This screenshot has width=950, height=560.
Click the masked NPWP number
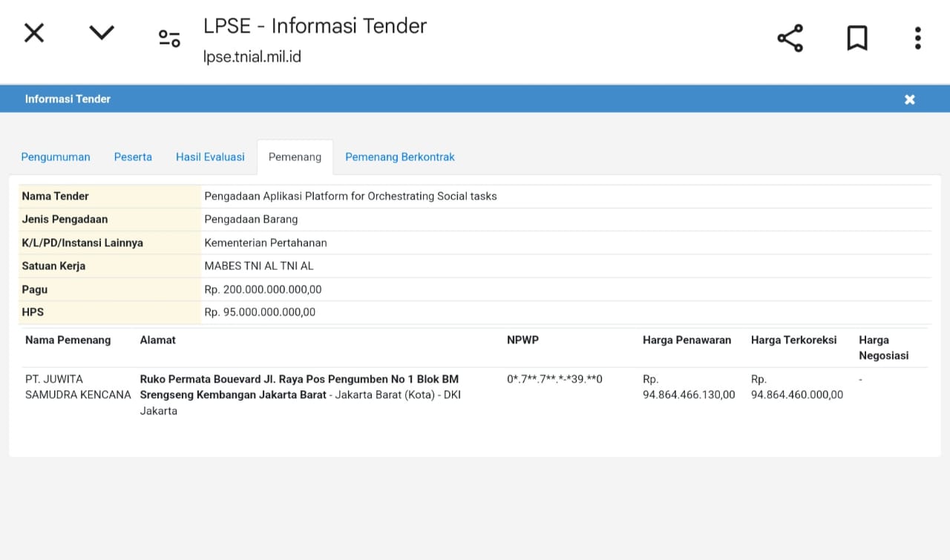[554, 379]
